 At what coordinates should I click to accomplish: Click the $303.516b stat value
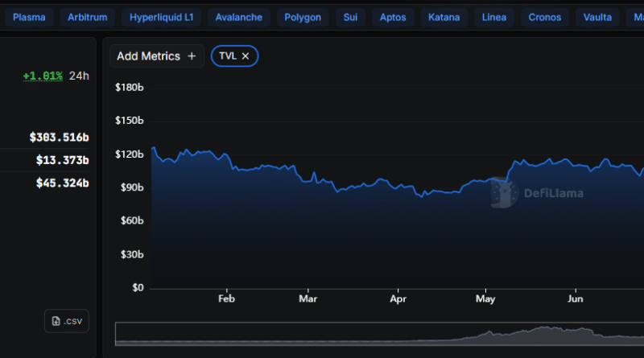coord(59,138)
